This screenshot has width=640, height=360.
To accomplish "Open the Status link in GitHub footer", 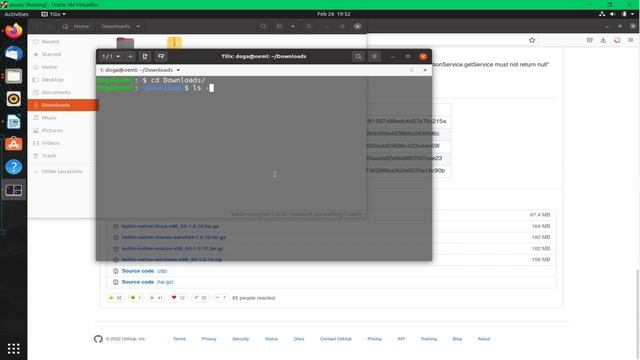I will (x=271, y=339).
